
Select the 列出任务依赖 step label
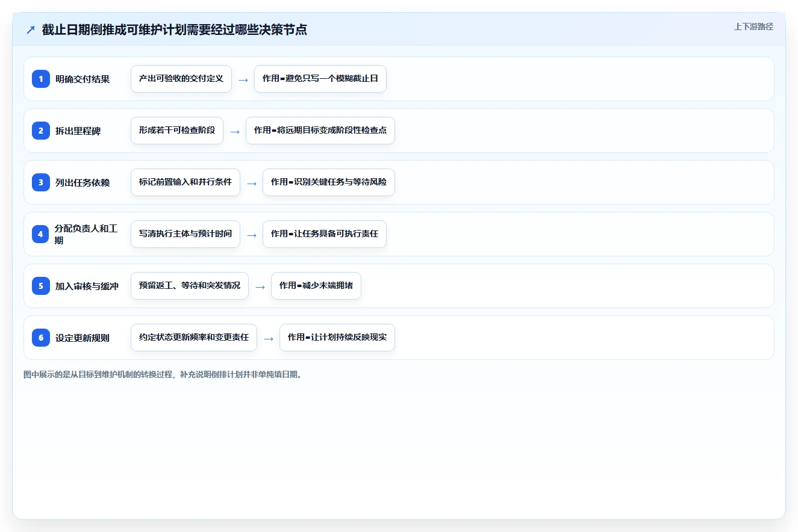coord(83,182)
